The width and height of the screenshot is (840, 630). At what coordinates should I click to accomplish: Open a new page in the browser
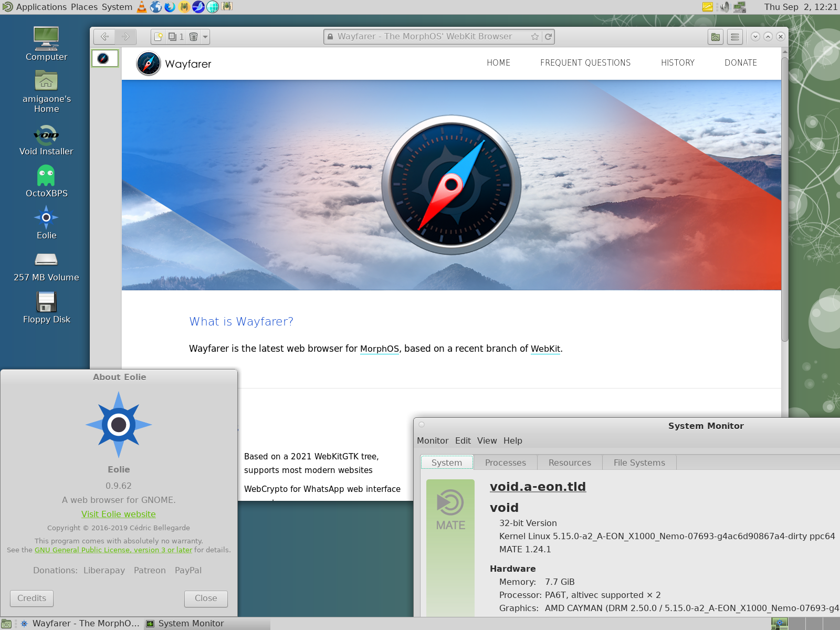pyautogui.click(x=158, y=37)
